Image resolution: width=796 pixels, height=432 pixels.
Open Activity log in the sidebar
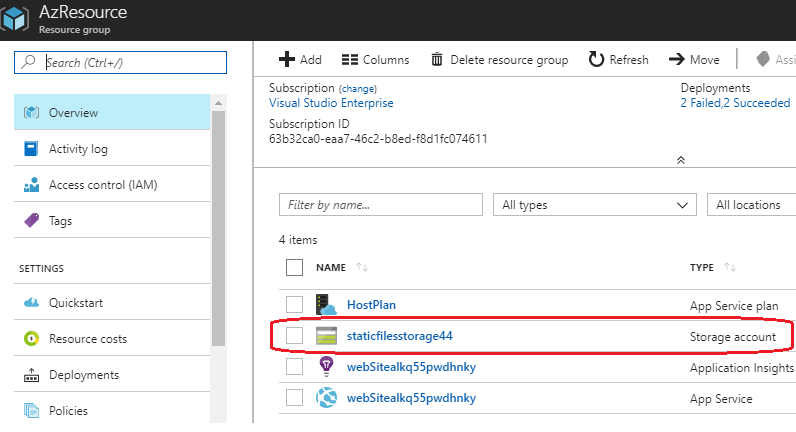78,149
